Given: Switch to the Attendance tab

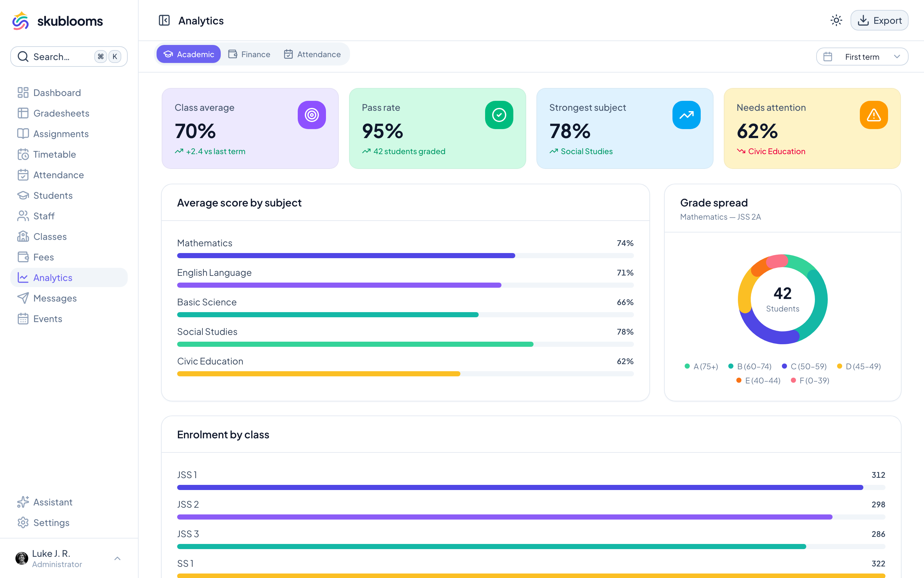Looking at the screenshot, I should tap(312, 54).
